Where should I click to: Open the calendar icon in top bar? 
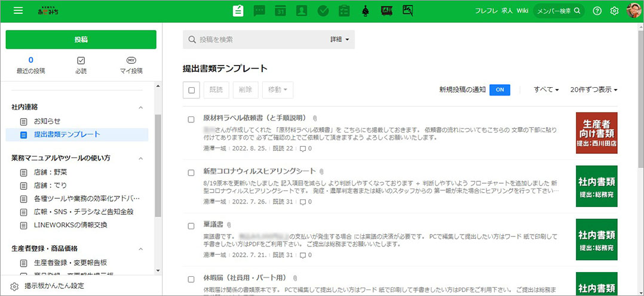click(280, 11)
